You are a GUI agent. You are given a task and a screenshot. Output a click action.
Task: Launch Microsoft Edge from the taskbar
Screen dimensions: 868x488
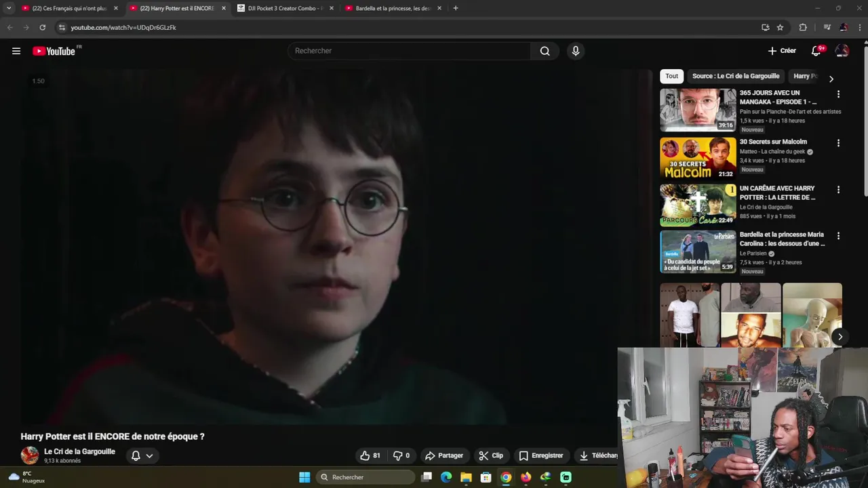446,477
